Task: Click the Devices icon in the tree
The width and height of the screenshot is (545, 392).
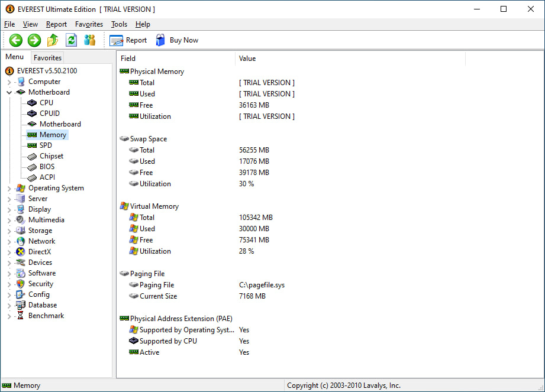Action: 21,263
